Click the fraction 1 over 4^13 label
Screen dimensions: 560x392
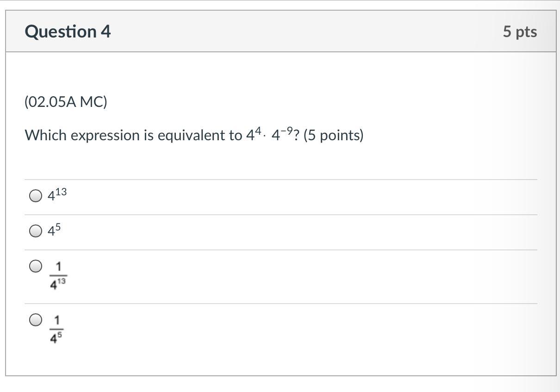(x=58, y=276)
